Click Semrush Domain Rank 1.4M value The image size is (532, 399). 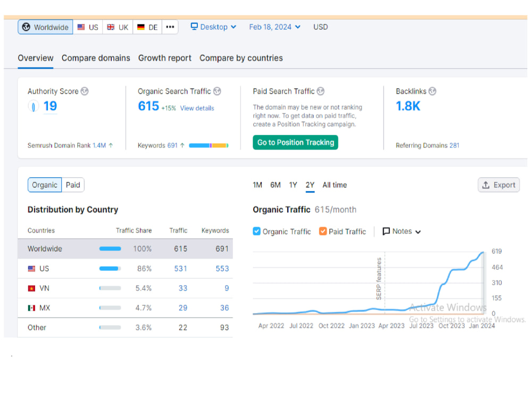pyautogui.click(x=99, y=145)
